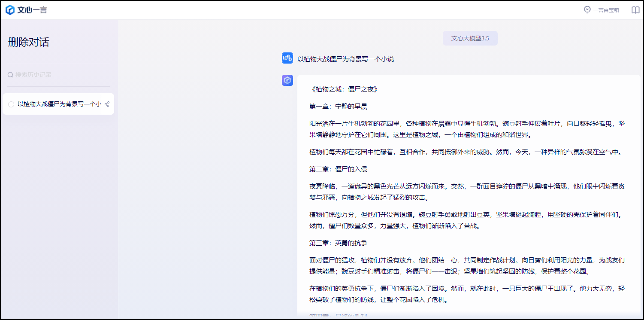
Task: Click the ERNIE bot avatar beside the reply
Action: point(287,80)
